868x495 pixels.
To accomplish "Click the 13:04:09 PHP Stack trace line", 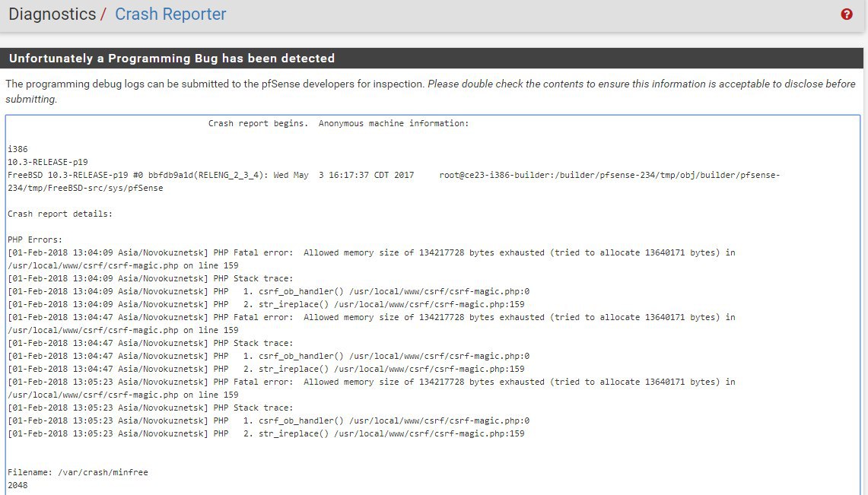I will [x=150, y=278].
